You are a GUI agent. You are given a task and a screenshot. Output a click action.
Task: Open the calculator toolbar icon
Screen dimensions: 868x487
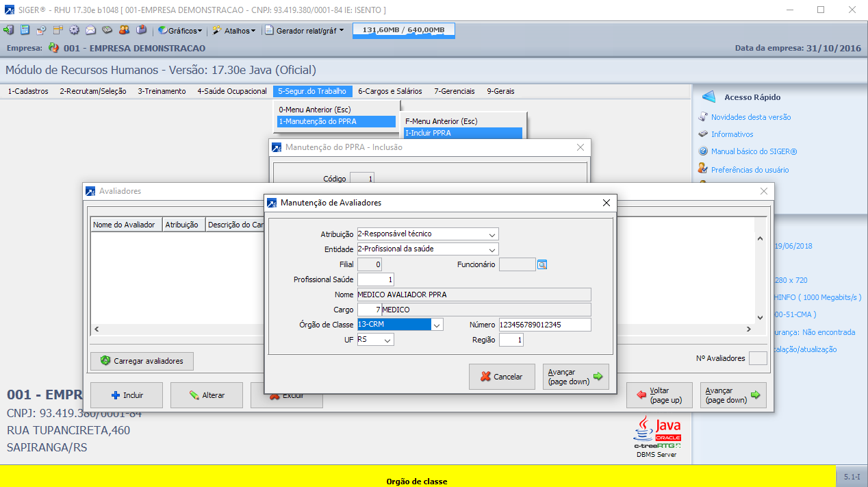[x=25, y=30]
